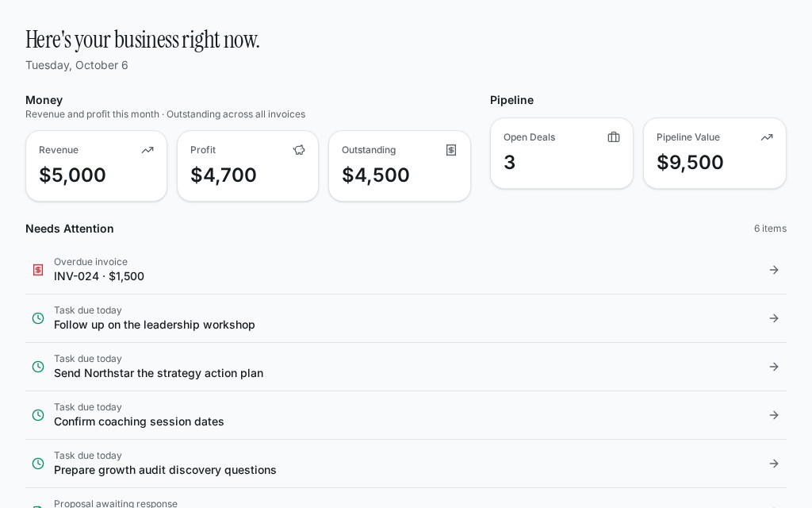Image resolution: width=812 pixels, height=508 pixels.
Task: Open the Open Deals card showing 3
Action: (x=562, y=153)
